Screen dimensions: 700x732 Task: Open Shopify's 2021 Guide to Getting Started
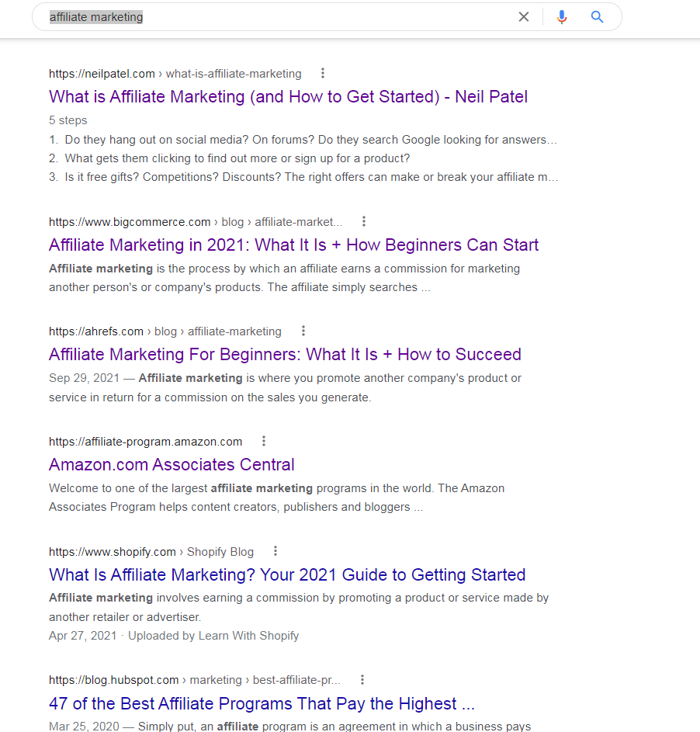point(287,575)
